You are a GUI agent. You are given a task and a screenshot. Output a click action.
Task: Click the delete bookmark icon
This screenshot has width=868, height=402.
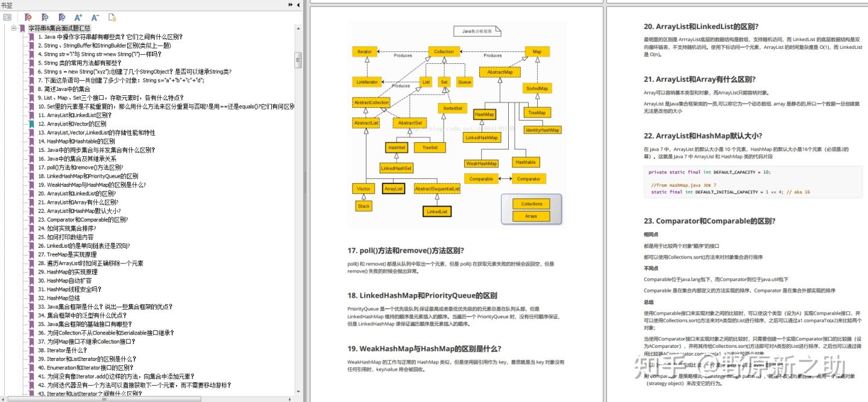pyautogui.click(x=28, y=17)
